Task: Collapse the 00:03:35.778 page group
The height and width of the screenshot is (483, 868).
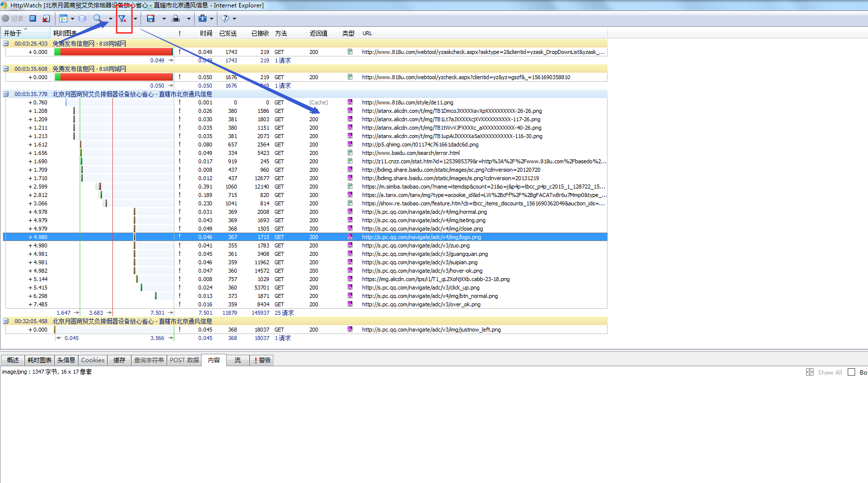Action: 6,94
